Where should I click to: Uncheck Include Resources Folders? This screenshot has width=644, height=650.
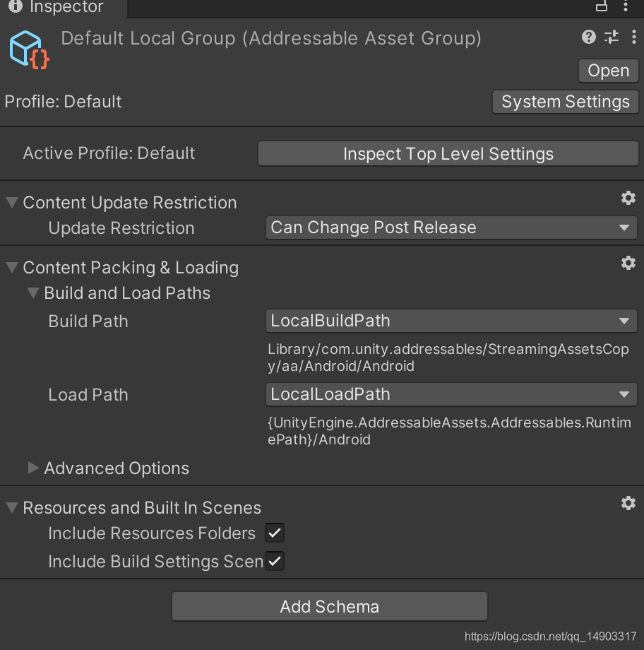point(274,533)
